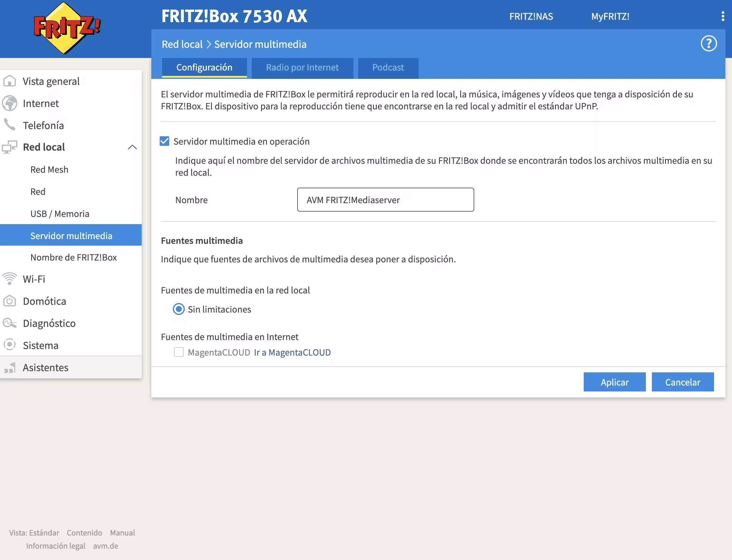Disable Servidor multimedia en operación checkbox
Image resolution: width=732 pixels, height=560 pixels.
(164, 141)
